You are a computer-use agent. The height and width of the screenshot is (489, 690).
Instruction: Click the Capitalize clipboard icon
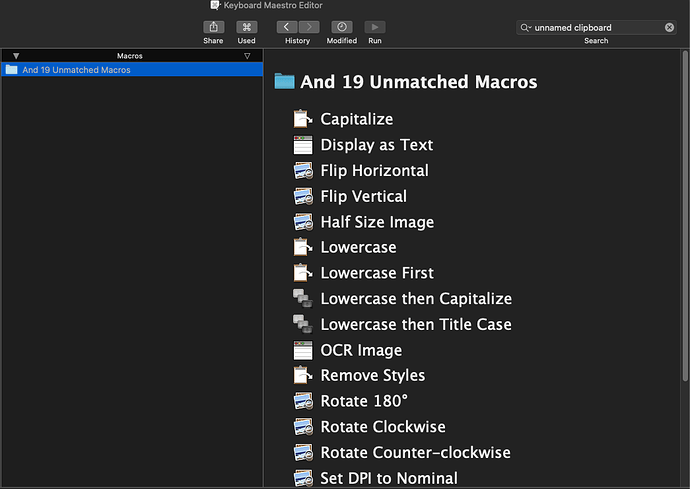[x=303, y=119]
